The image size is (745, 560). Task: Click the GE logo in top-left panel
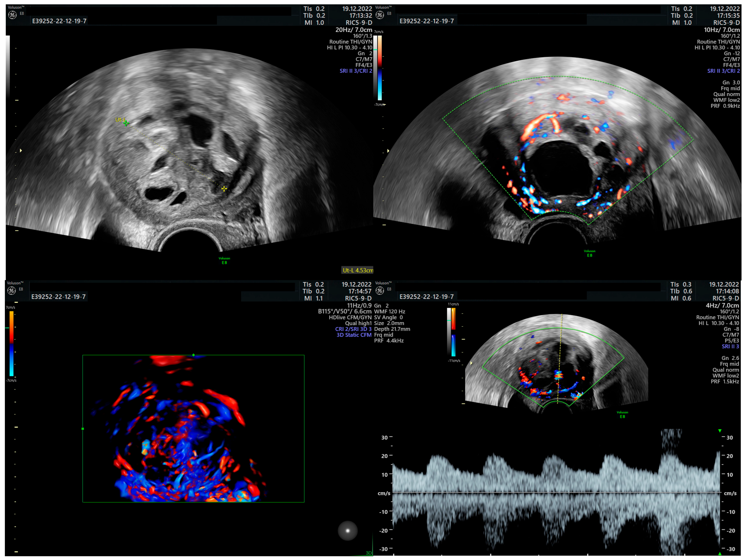[13, 15]
